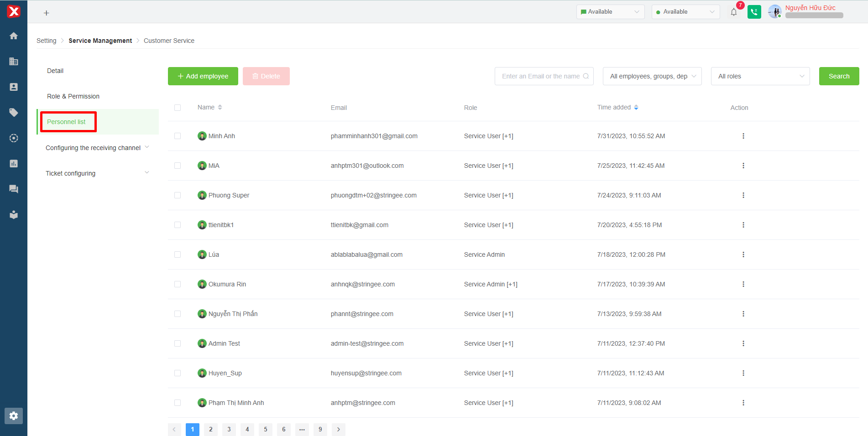This screenshot has width=868, height=436.
Task: Open action menu for Okumura Rin
Action: pos(743,284)
